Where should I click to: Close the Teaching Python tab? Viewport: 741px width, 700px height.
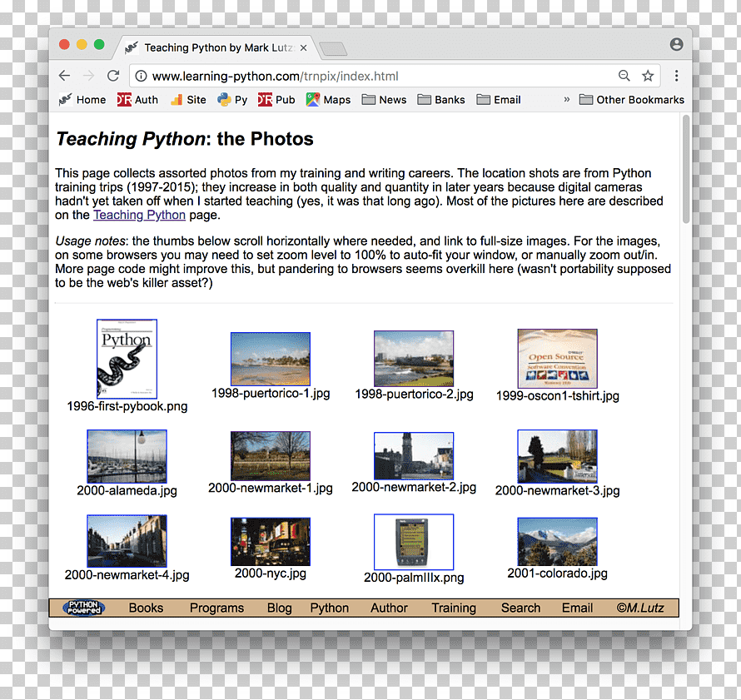[303, 47]
